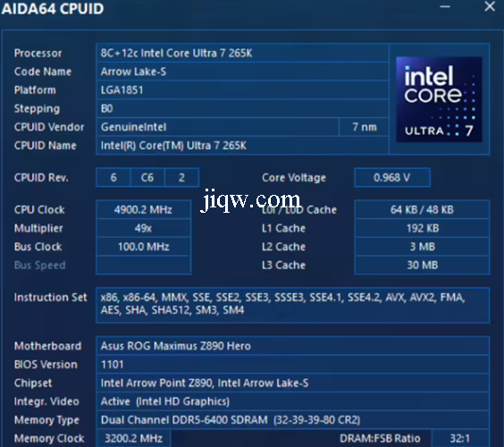The width and height of the screenshot is (504, 447).
Task: Close the AIDA64 CPUID window
Action: click(490, 6)
